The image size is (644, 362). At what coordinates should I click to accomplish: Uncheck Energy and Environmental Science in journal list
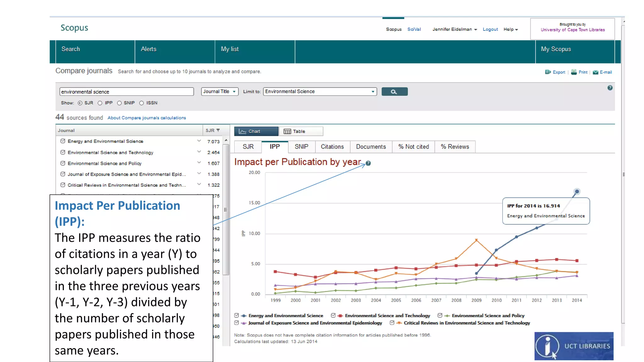click(x=63, y=141)
